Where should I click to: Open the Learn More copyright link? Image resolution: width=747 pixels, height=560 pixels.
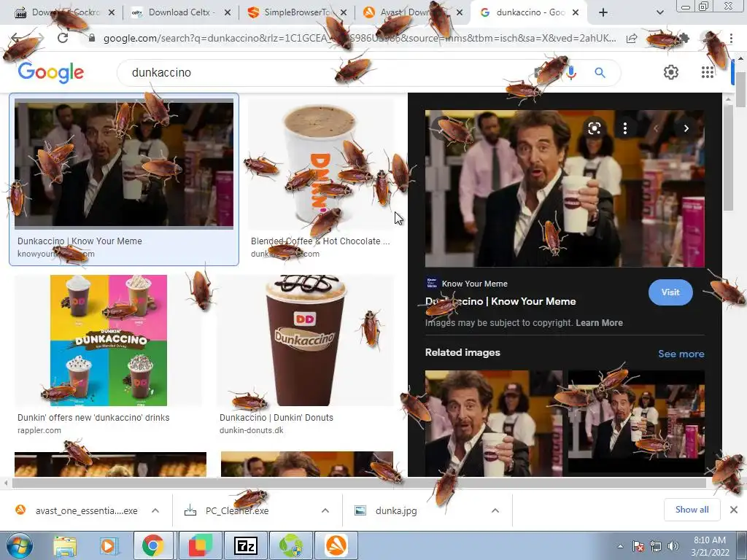599,323
